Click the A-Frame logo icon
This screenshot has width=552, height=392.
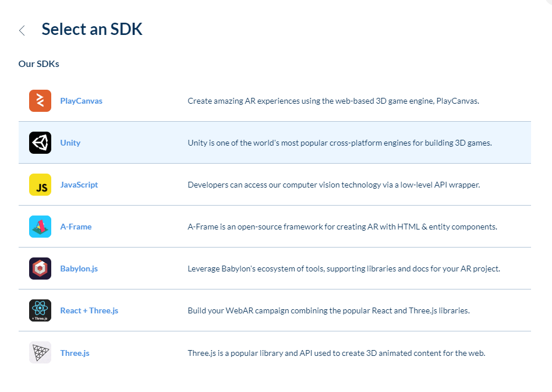pyautogui.click(x=40, y=227)
